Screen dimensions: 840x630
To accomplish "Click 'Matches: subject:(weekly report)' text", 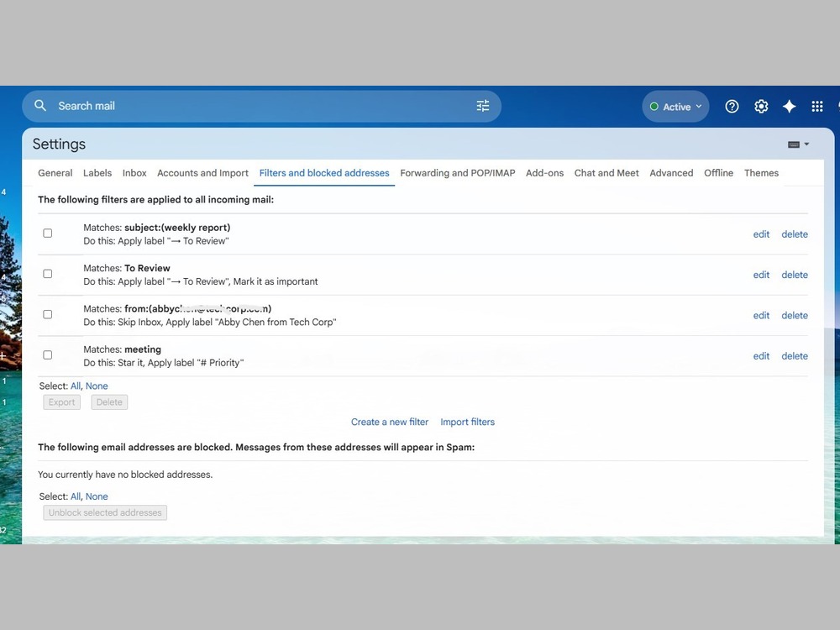I will pos(156,228).
